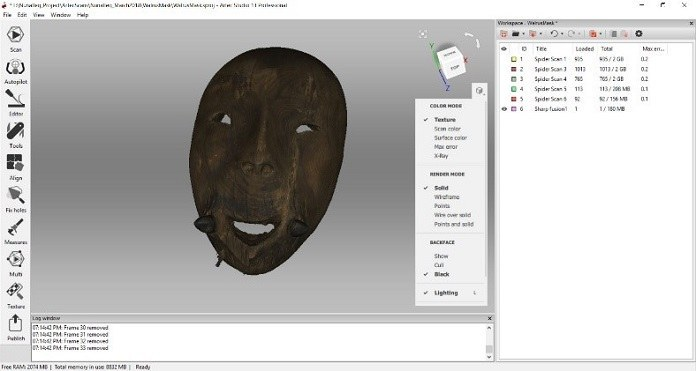The height and width of the screenshot is (371, 696).
Task: Expand the save dropdown arrow
Action: [601, 34]
